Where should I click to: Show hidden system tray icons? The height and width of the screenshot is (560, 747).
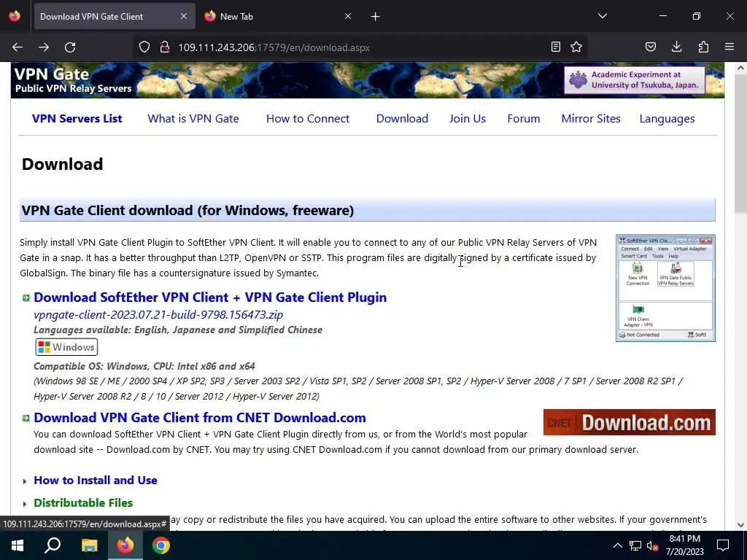617,545
